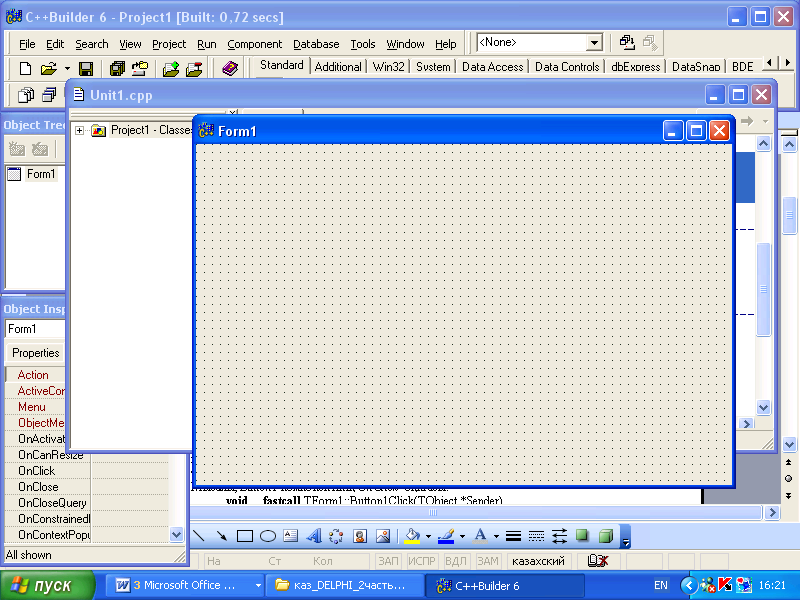Click the New file icon in toolbar
This screenshot has width=800, height=600.
[x=25, y=68]
